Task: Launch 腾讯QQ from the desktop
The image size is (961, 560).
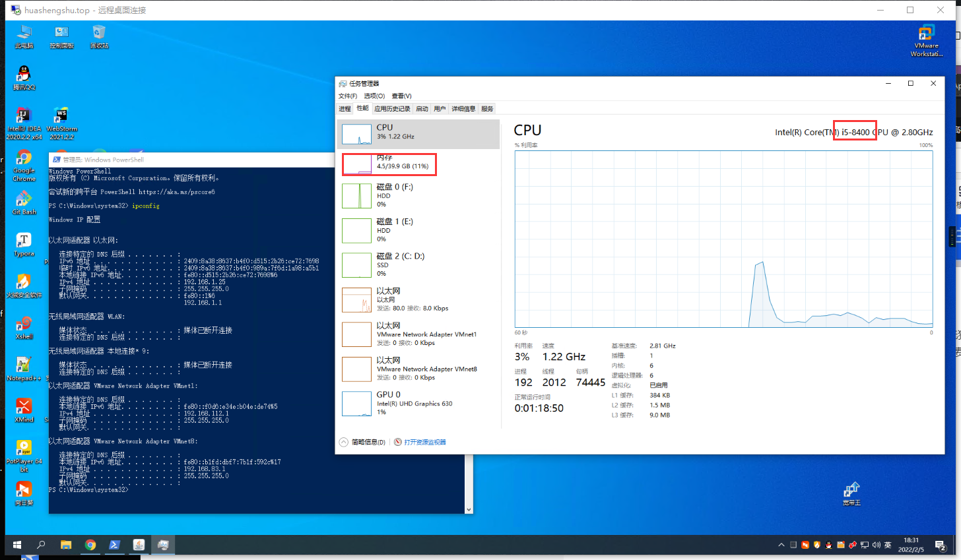Action: pos(24,78)
